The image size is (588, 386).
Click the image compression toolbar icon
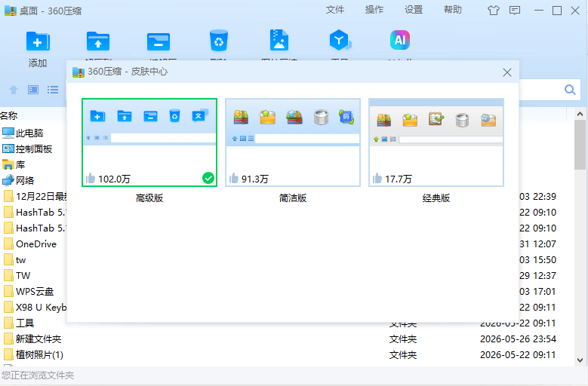click(x=279, y=40)
